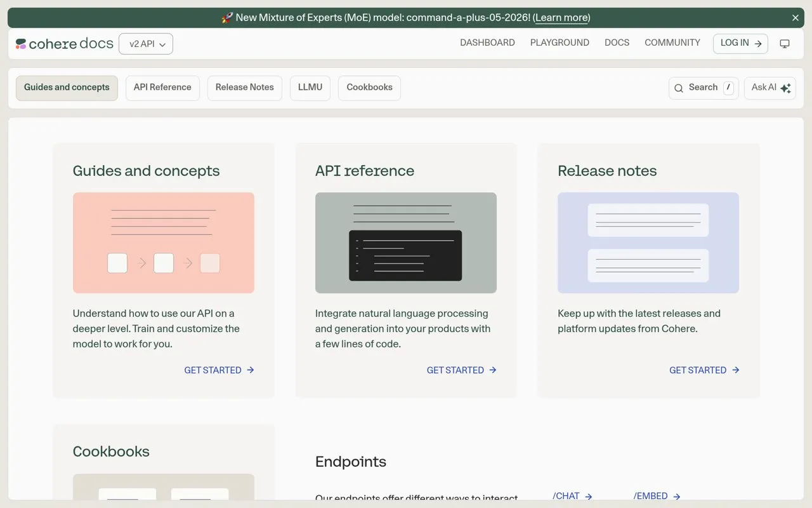
Task: Click the Guides and concepts description text
Action: click(x=156, y=329)
